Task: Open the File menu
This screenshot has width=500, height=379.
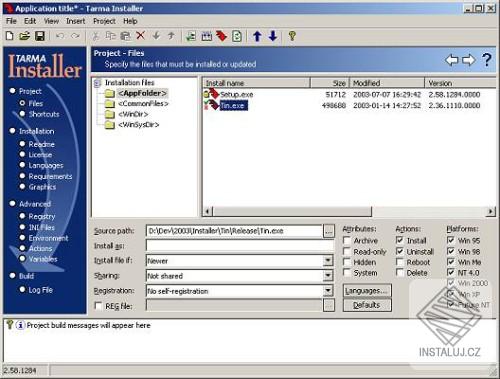Action: (x=11, y=21)
